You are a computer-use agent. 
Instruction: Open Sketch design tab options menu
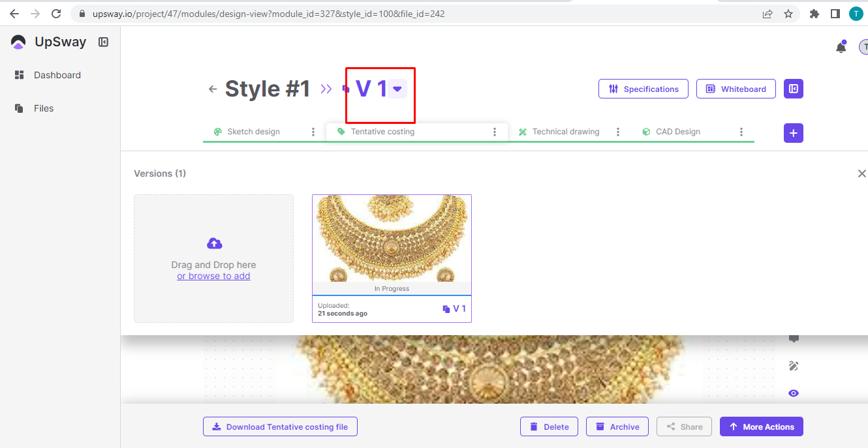pos(313,132)
